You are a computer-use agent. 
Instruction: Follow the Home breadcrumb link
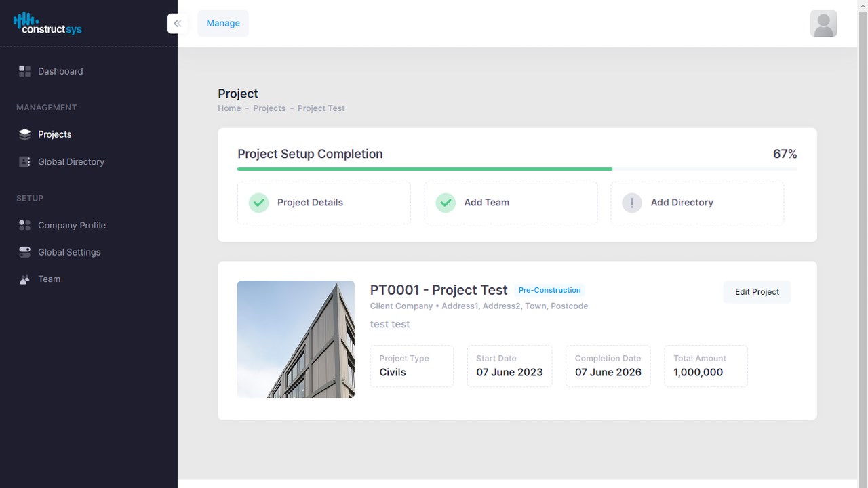point(229,108)
